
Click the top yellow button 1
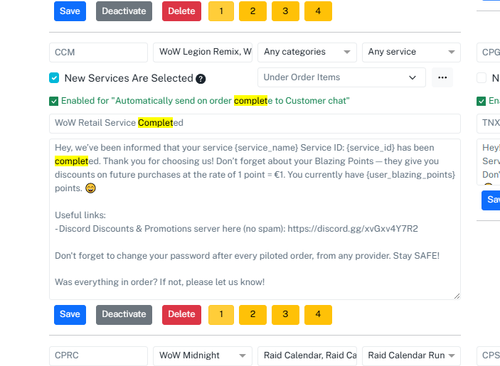pos(221,11)
